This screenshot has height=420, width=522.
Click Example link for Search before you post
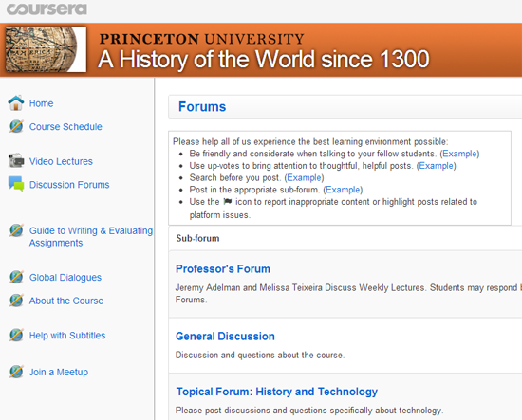point(304,177)
